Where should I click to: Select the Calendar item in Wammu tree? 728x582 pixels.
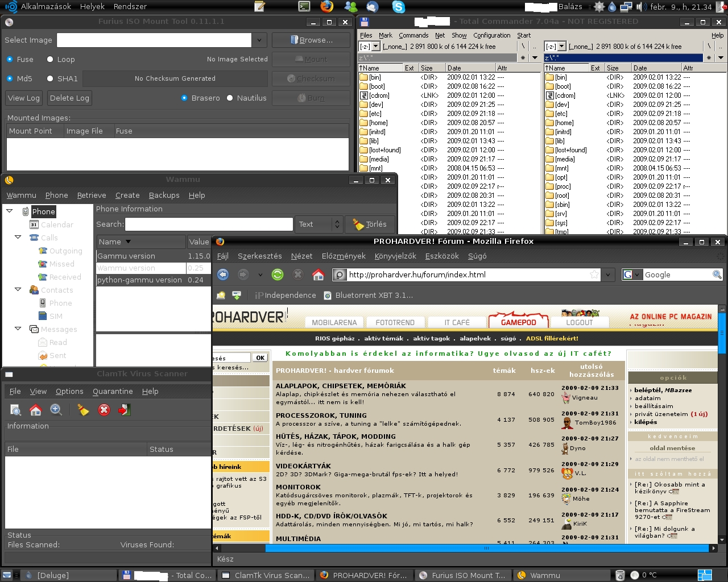(x=51, y=225)
